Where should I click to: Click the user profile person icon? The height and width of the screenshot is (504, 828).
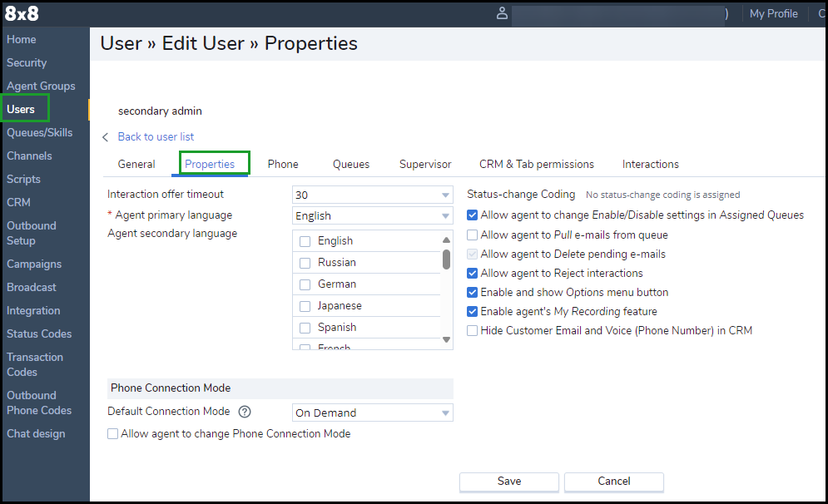[502, 13]
